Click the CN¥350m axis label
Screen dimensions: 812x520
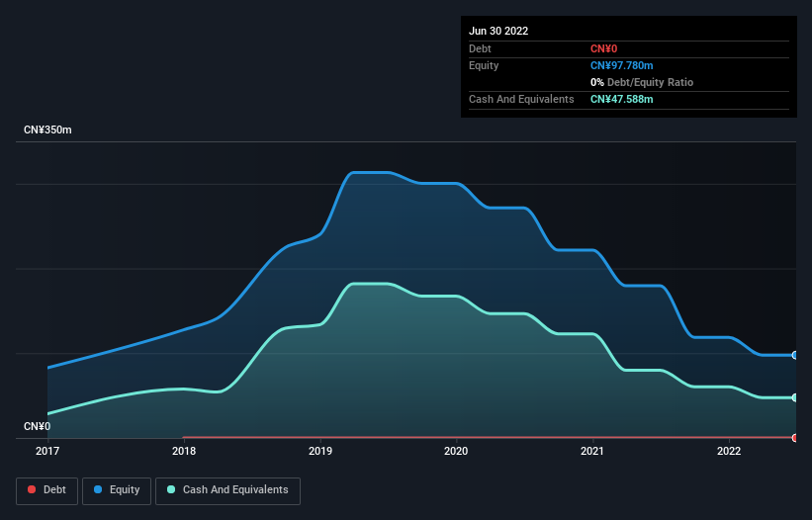coord(47,130)
